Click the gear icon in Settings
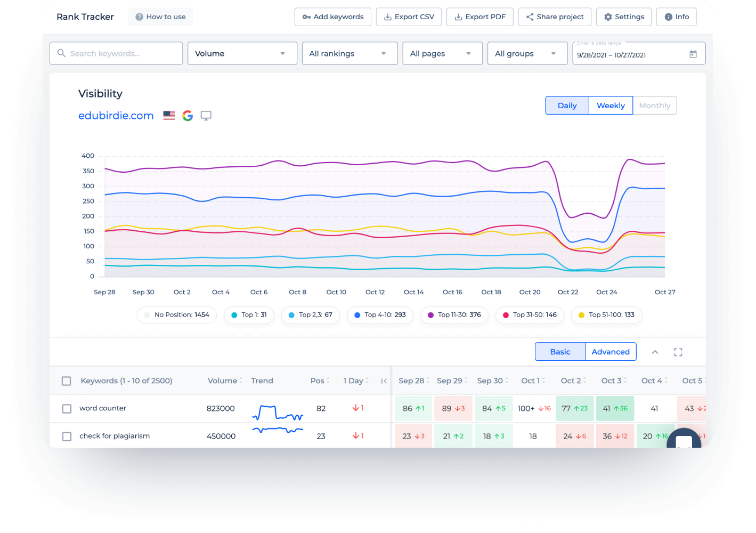 coord(608,17)
